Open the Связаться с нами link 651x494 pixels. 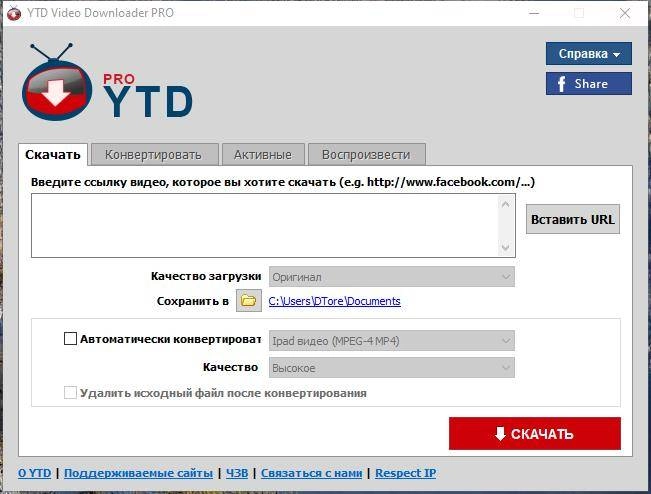[311, 473]
